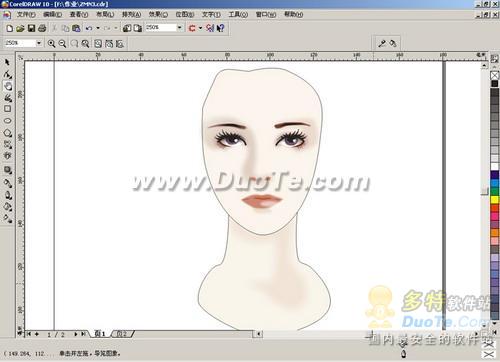Select the Freehand tool in the toolbox
The width and height of the screenshot is (500, 362).
click(x=8, y=98)
